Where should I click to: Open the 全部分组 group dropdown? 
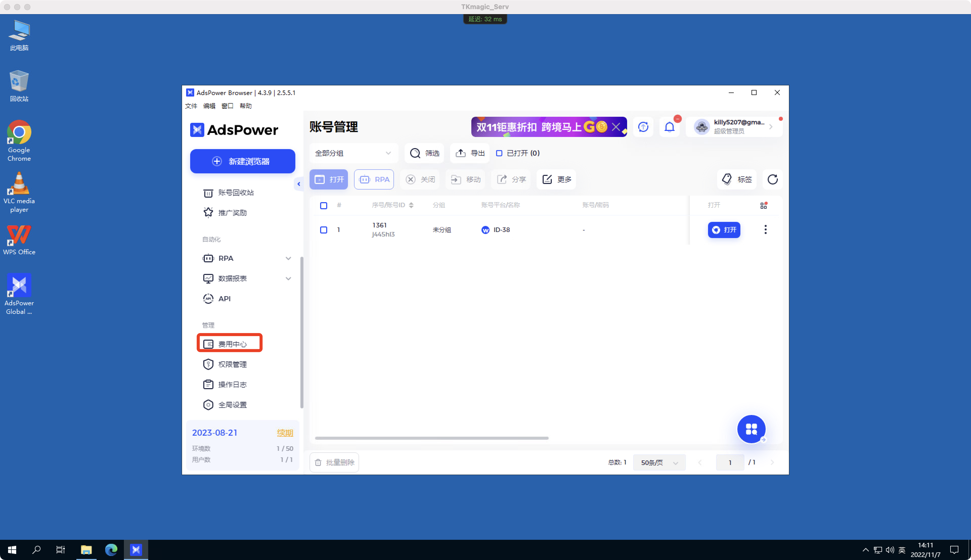pos(353,153)
